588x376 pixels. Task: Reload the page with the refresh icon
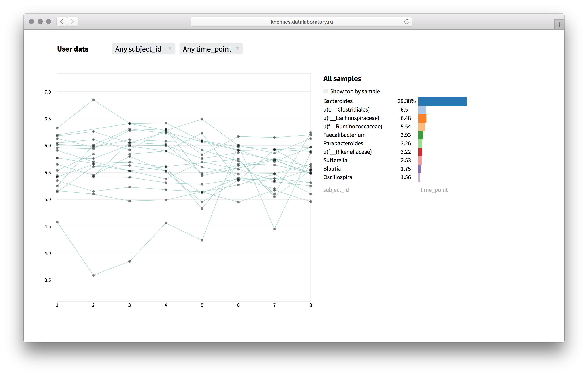(406, 22)
